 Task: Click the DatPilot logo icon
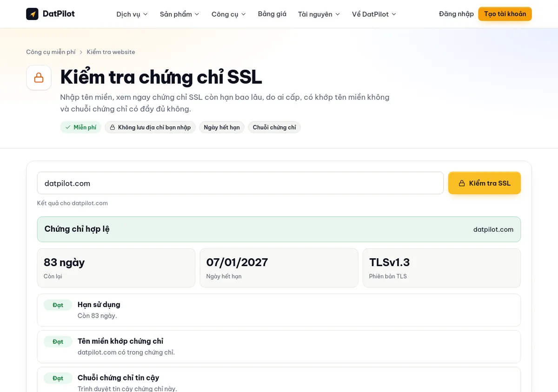click(32, 14)
